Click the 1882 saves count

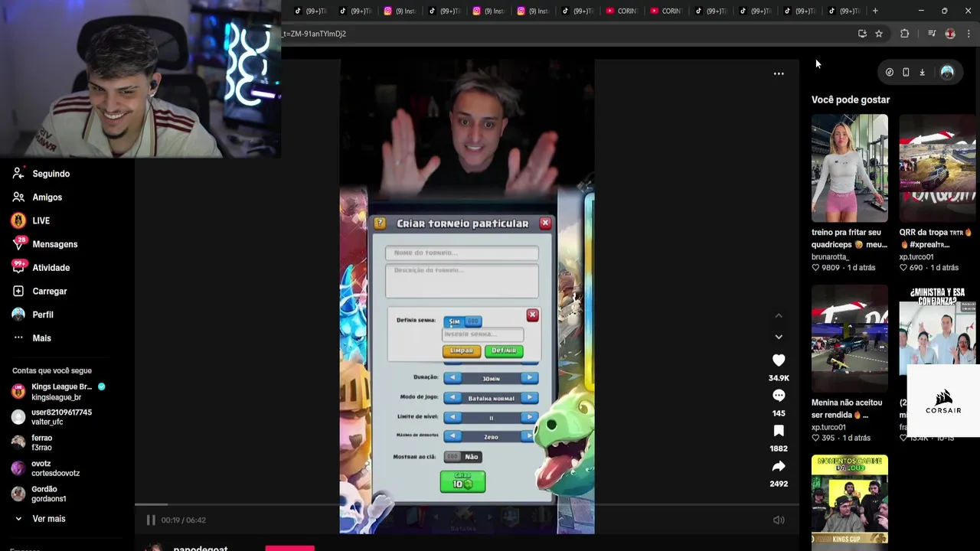(779, 448)
